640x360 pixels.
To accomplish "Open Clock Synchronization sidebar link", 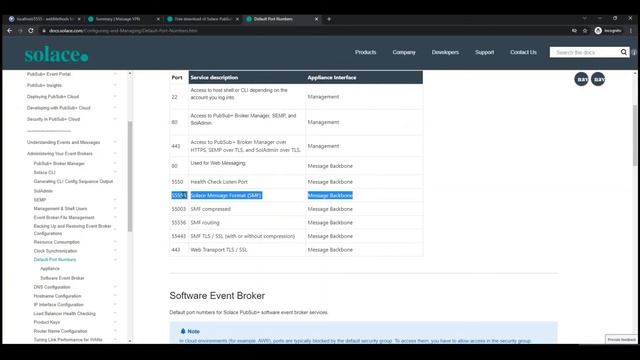I will [x=55, y=251].
